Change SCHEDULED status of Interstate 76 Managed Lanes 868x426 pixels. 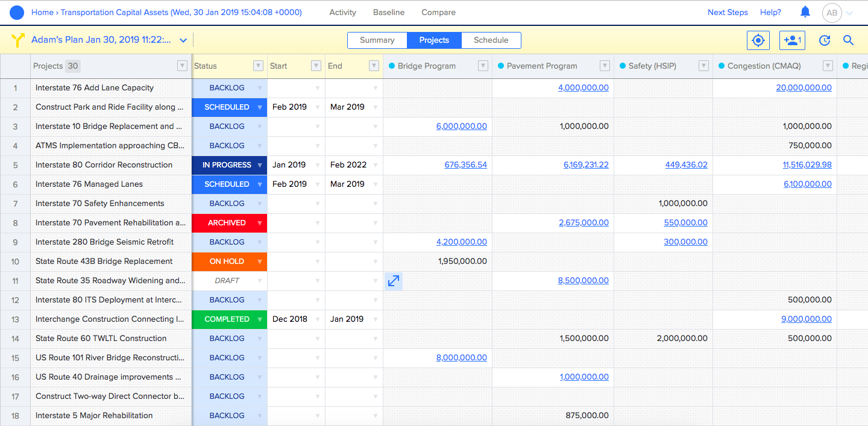[229, 184]
